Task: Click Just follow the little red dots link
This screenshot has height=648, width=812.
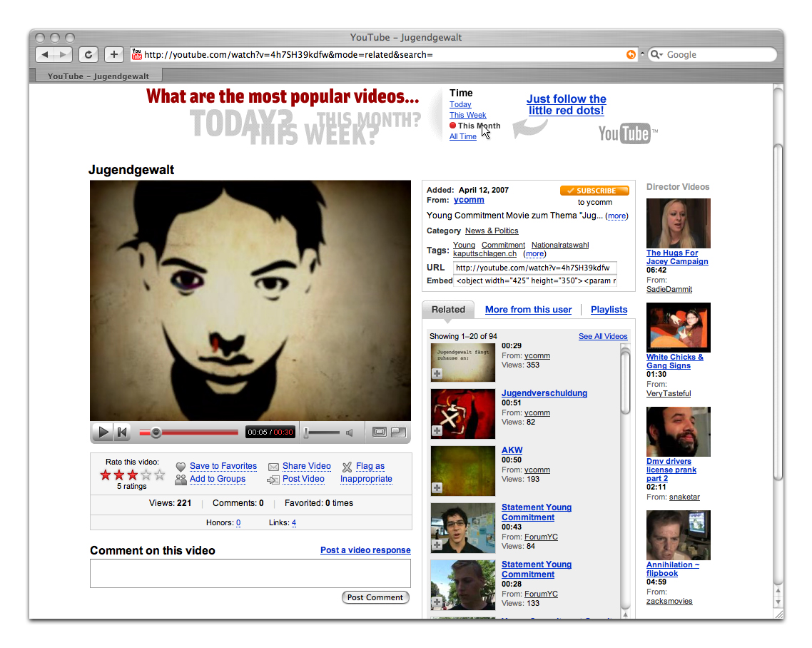Action: point(566,105)
